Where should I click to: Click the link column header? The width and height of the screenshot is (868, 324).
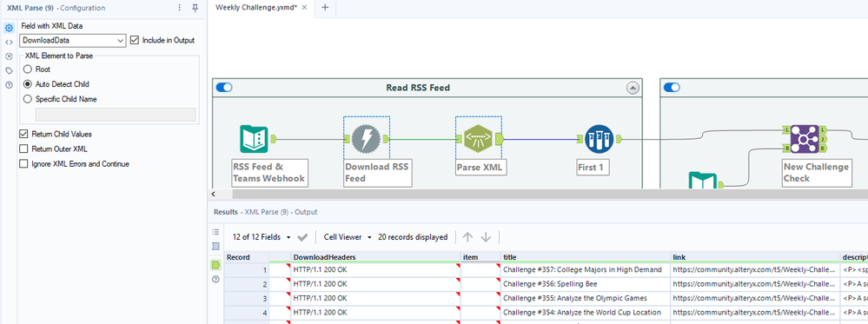coord(755,257)
